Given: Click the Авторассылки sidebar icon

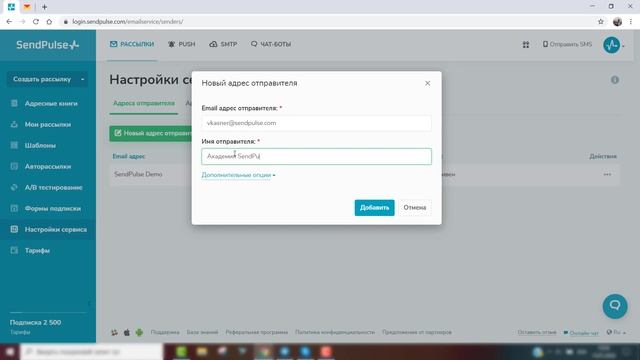Looking at the screenshot, I should [14, 166].
